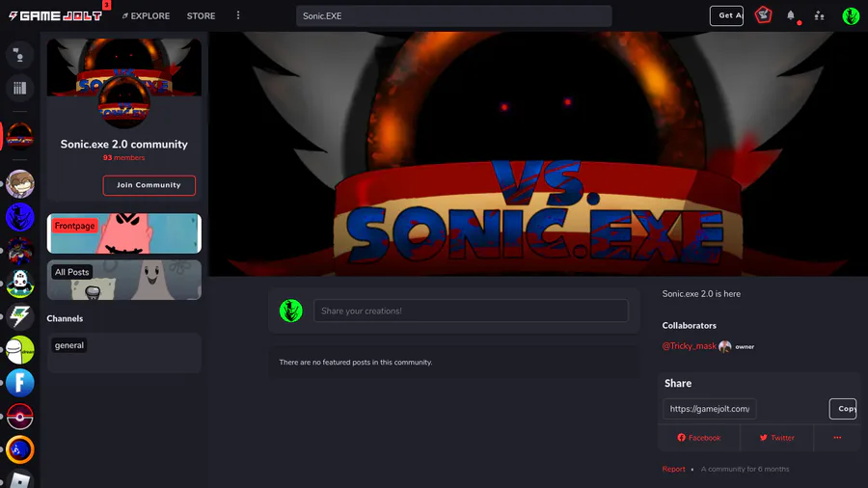
Task: Select the Sonic.exe community icon in sidebar
Action: tap(20, 136)
